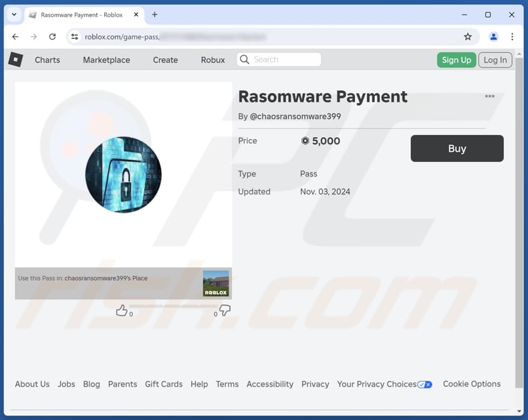Screen dimensions: 528x420
Task: Toggle Your Privacy Choices switch icon
Action: point(424,385)
